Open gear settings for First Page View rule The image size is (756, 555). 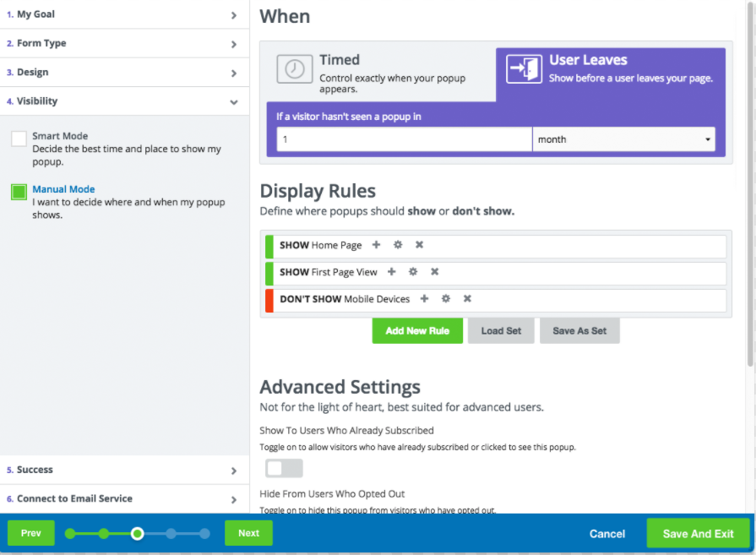pyautogui.click(x=413, y=272)
